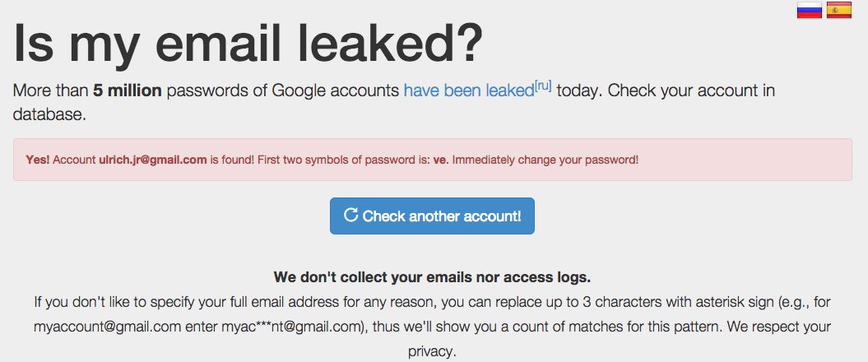The height and width of the screenshot is (362, 868).
Task: Click the bold 'Yes!' in the alert
Action: tap(38, 160)
